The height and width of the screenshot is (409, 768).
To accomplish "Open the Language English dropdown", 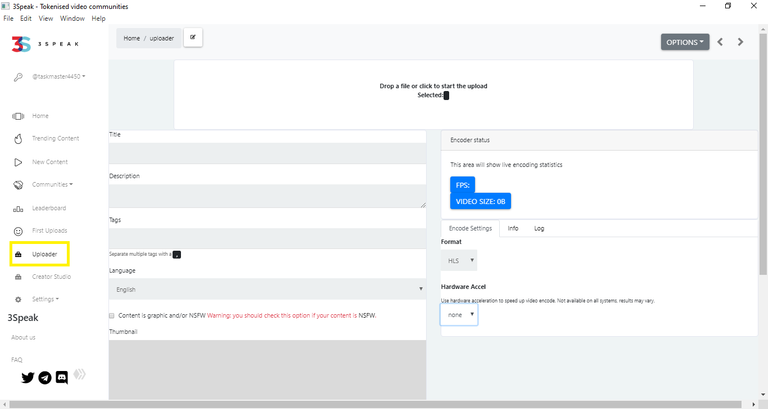I will click(267, 289).
